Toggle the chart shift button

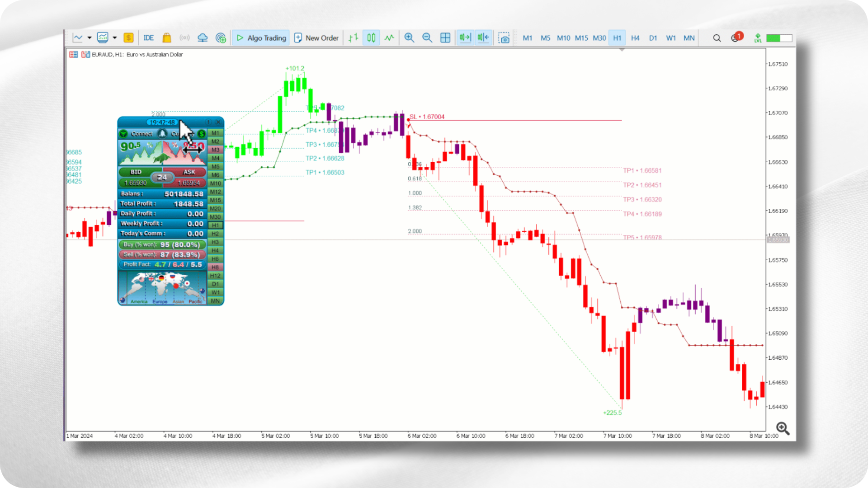pyautogui.click(x=483, y=38)
